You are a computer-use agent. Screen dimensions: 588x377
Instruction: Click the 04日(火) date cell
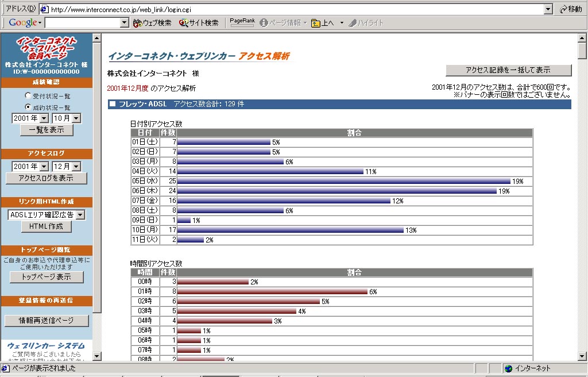click(145, 171)
